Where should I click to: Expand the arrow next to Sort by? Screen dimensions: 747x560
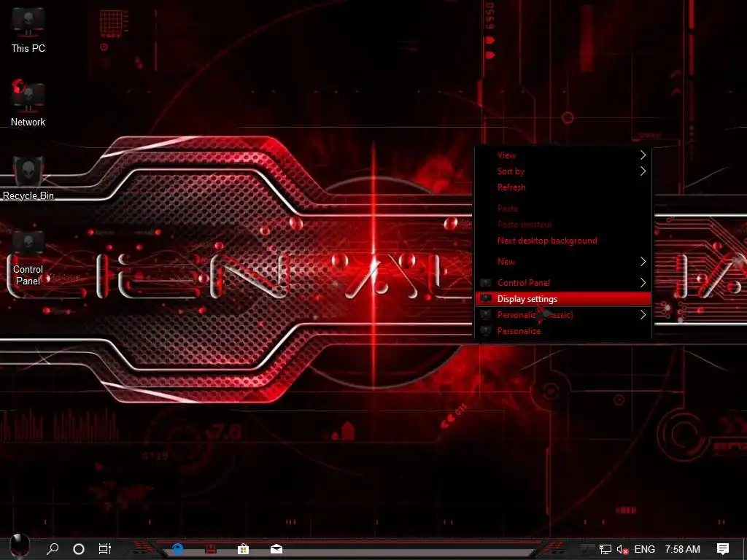coord(643,171)
